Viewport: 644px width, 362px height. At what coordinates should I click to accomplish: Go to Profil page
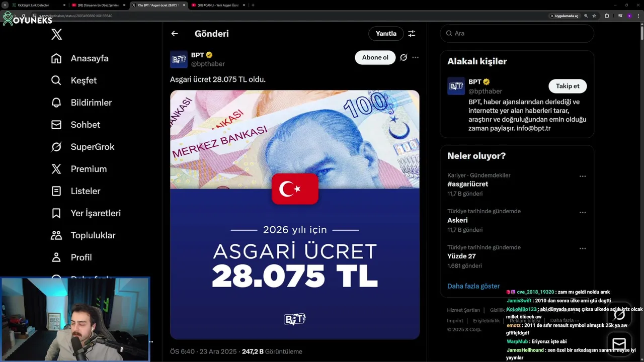click(x=71, y=257)
